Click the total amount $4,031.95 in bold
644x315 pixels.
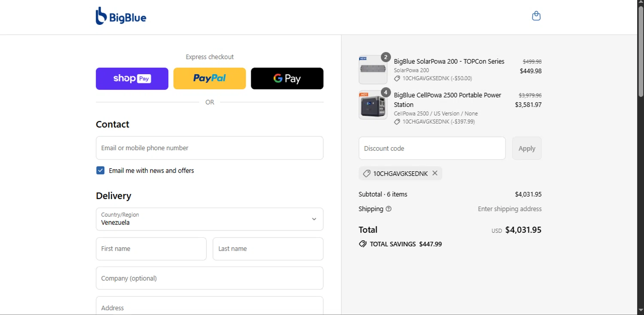[523, 230]
